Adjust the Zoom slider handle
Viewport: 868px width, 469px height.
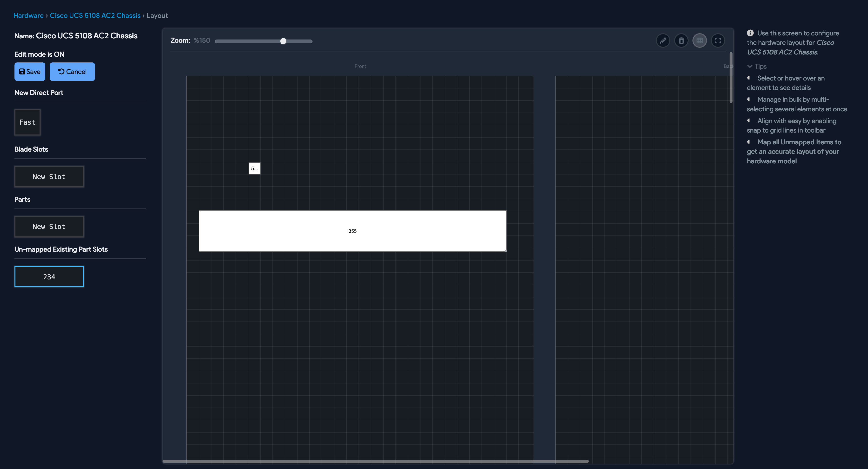(283, 41)
